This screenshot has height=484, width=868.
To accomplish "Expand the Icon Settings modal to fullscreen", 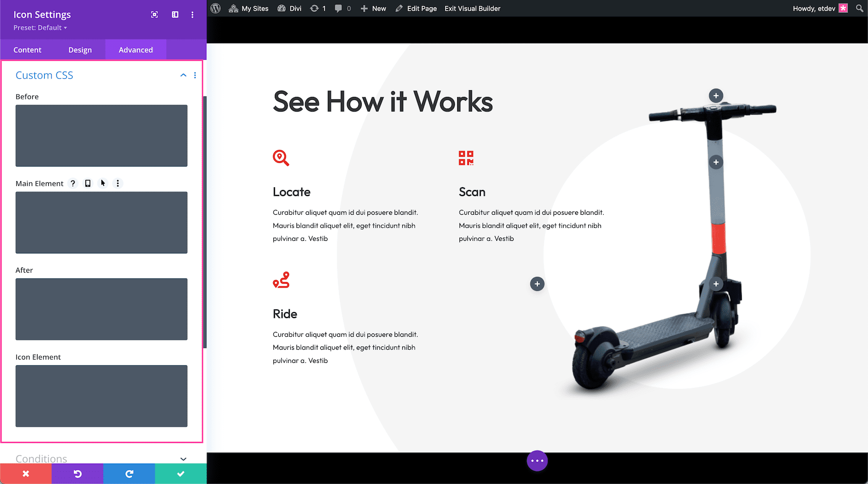I will tap(154, 14).
